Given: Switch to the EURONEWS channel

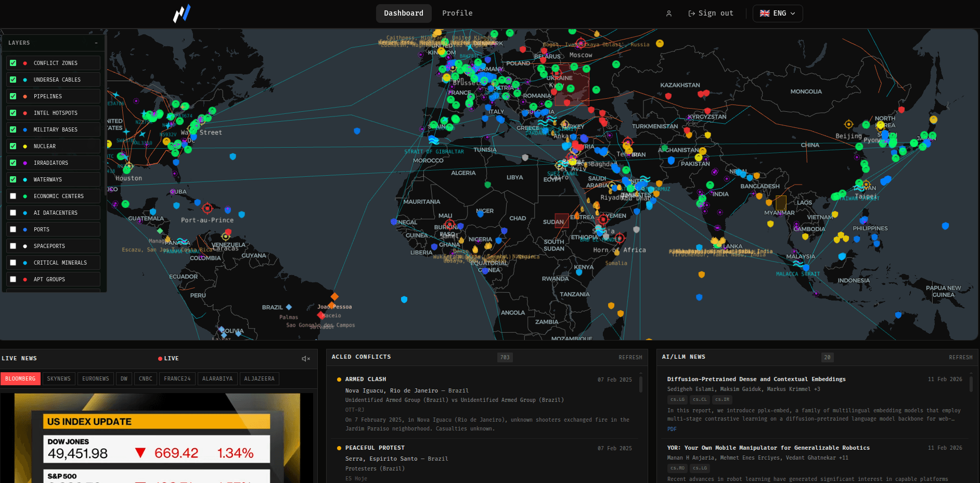Looking at the screenshot, I should (95, 378).
